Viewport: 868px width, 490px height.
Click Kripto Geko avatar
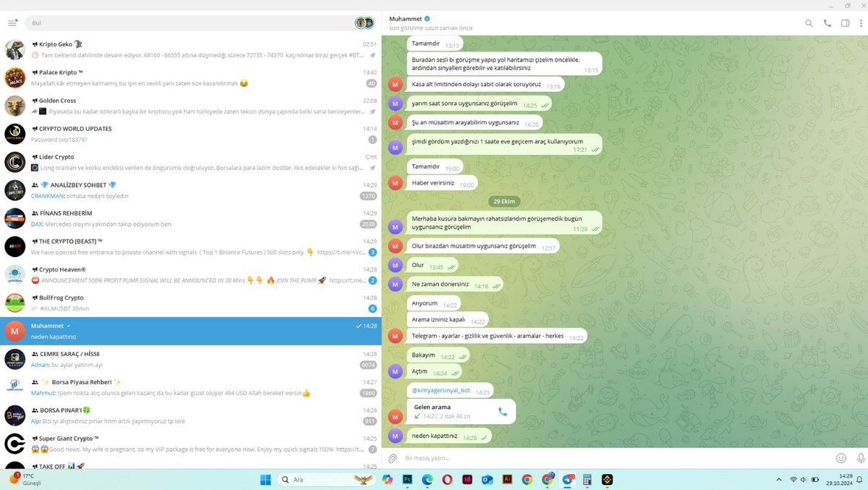[15, 49]
